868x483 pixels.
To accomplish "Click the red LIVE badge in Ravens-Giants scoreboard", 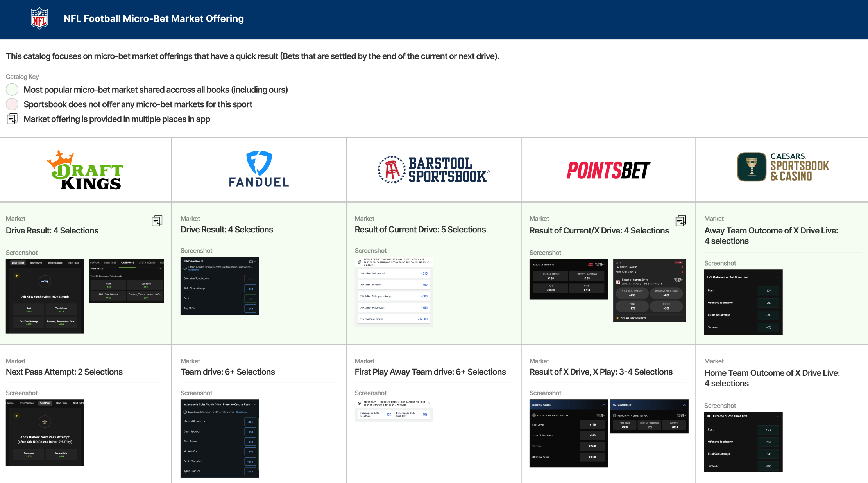I will (x=679, y=262).
